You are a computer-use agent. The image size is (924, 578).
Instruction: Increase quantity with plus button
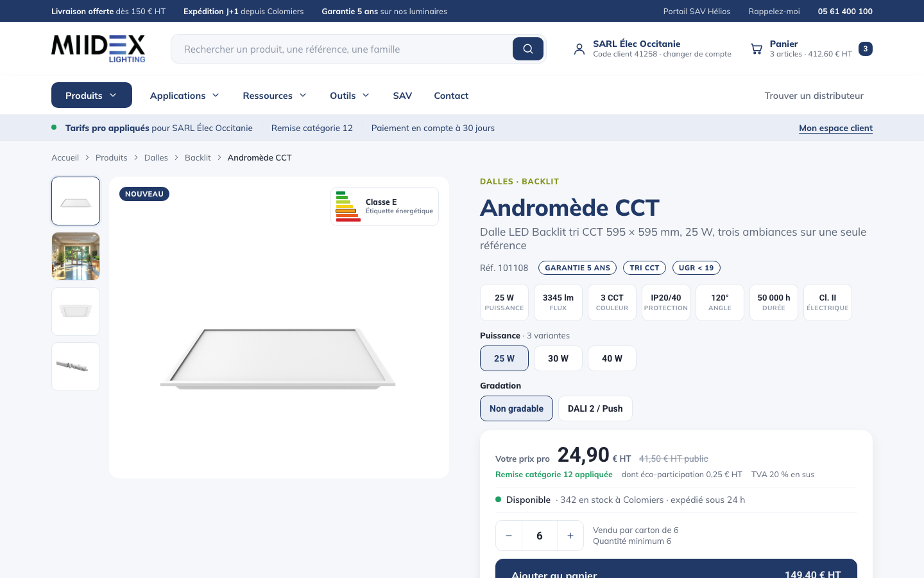pos(570,536)
